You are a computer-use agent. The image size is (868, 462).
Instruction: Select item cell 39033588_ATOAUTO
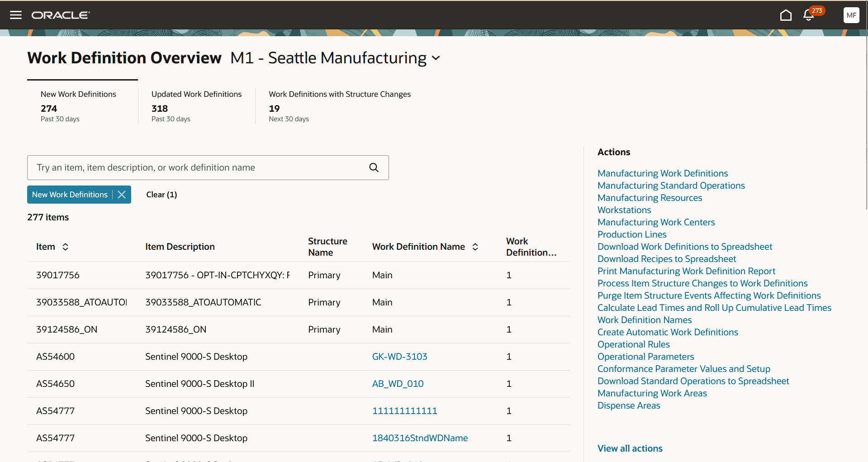tap(81, 302)
